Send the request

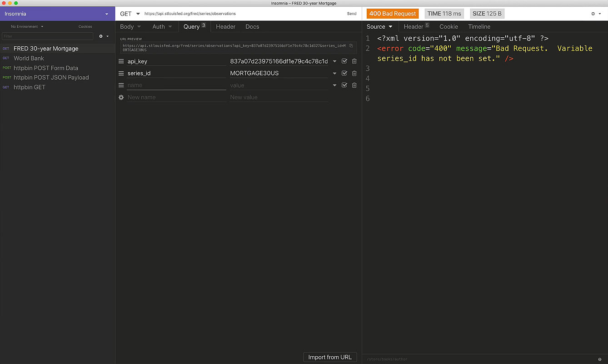coord(352,14)
